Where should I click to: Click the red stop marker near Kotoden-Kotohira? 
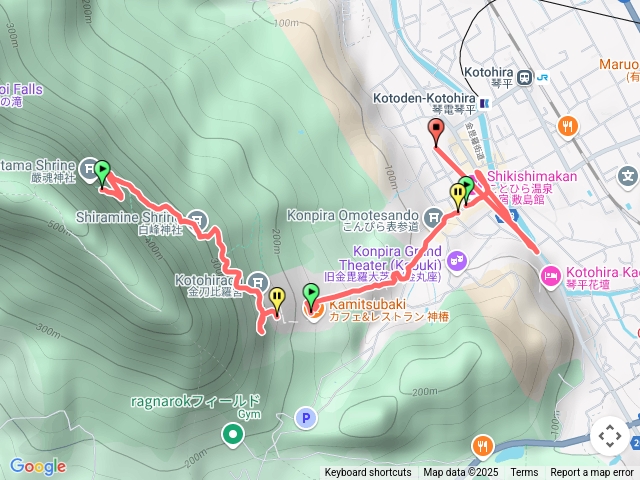[436, 131]
